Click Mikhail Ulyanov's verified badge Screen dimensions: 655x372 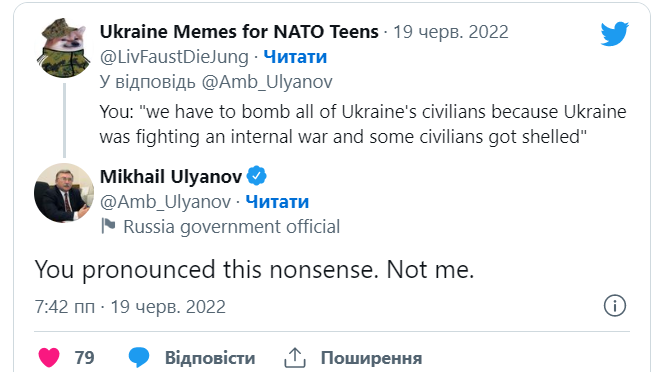pos(256,176)
